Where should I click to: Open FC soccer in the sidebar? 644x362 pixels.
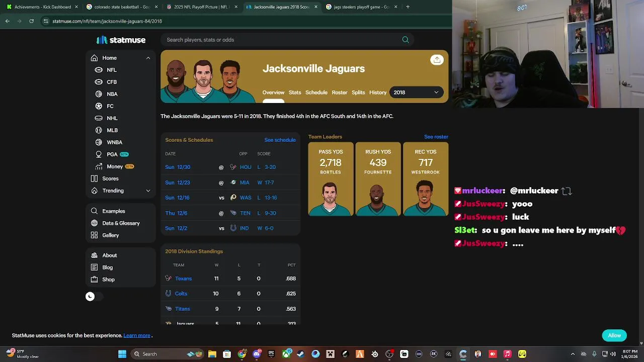pos(110,106)
